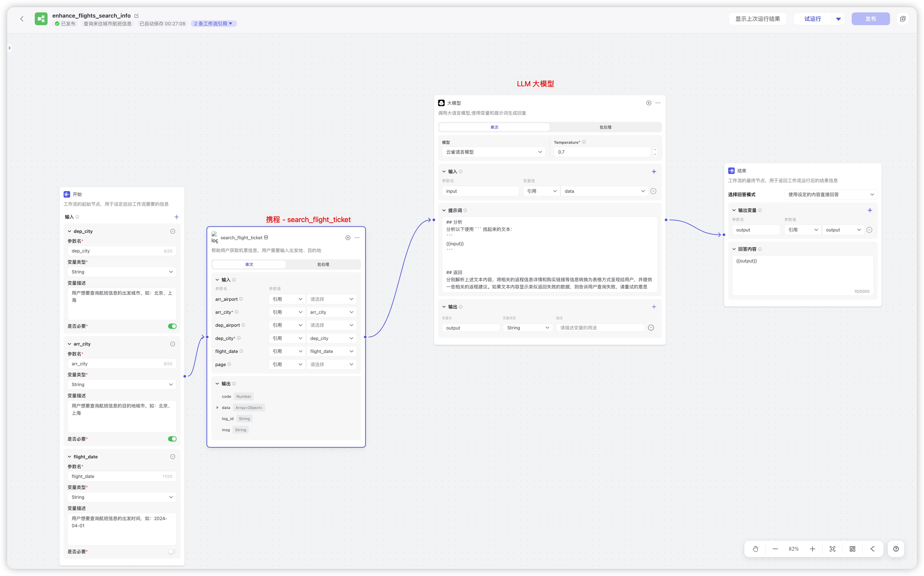Auto-arrange nodes with grid icon
The width and height of the screenshot is (924, 576).
tap(852, 549)
